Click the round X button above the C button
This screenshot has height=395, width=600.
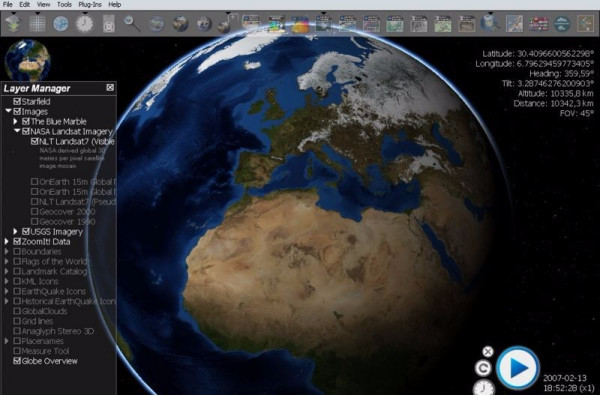click(488, 351)
